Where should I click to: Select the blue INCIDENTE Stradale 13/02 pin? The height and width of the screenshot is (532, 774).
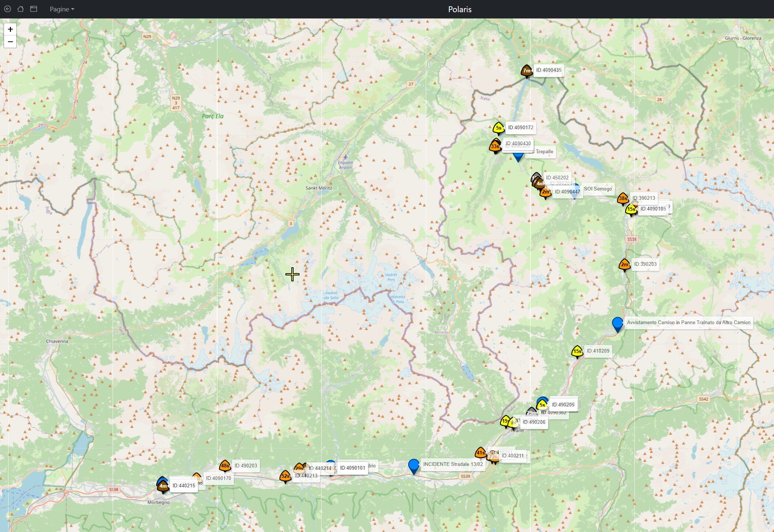click(414, 465)
